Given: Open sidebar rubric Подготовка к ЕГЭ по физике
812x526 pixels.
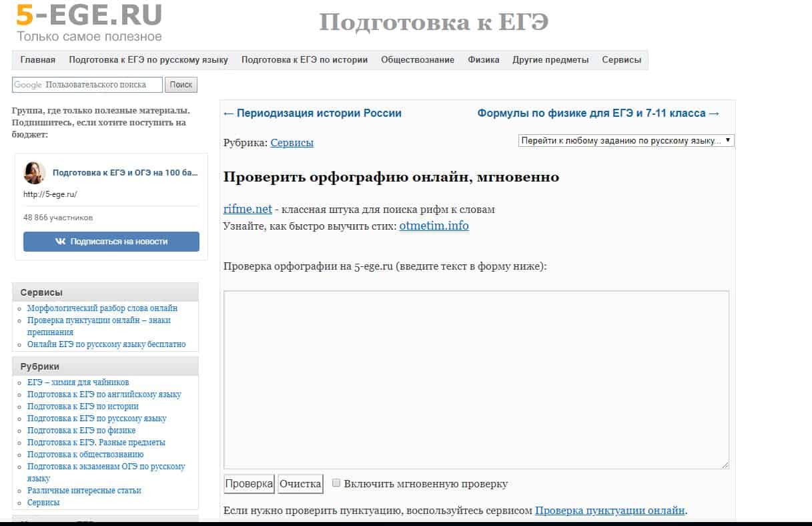Looking at the screenshot, I should tap(81, 431).
